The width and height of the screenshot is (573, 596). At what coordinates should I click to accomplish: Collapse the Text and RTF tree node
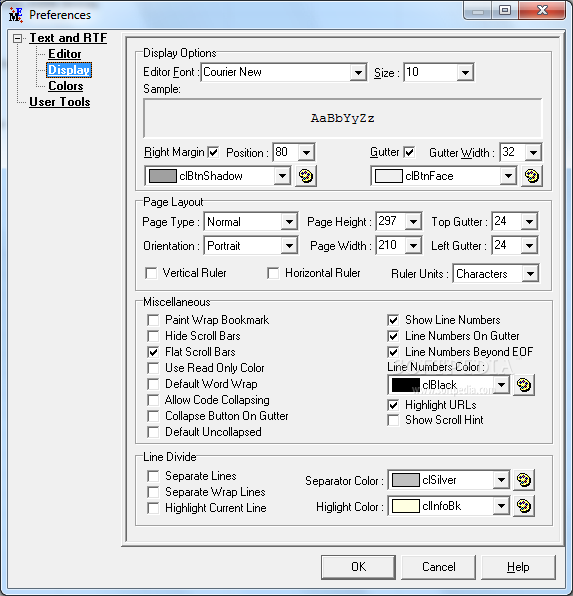point(17,38)
